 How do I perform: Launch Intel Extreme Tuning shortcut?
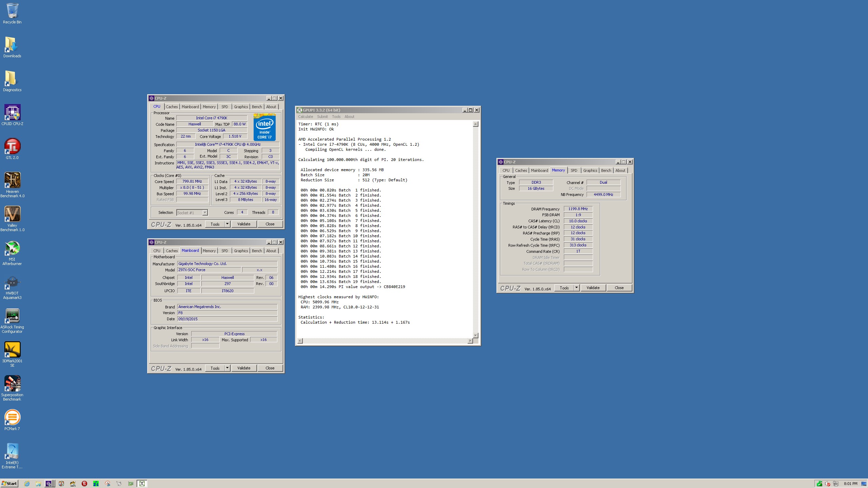click(12, 456)
